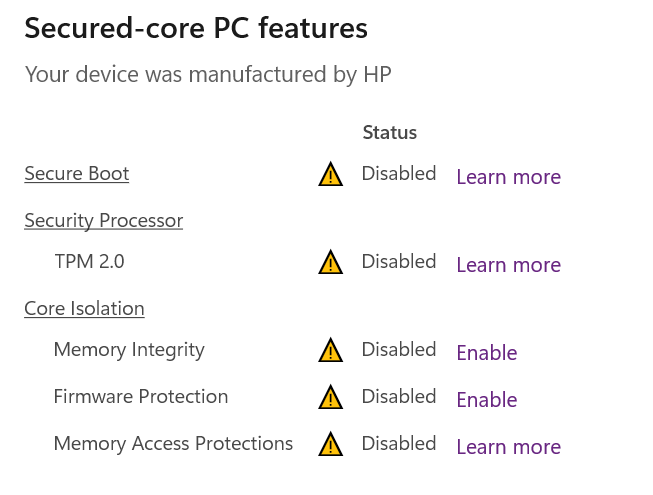This screenshot has width=653, height=495.
Task: Click the Disabled status for Secure Boot
Action: pyautogui.click(x=399, y=174)
